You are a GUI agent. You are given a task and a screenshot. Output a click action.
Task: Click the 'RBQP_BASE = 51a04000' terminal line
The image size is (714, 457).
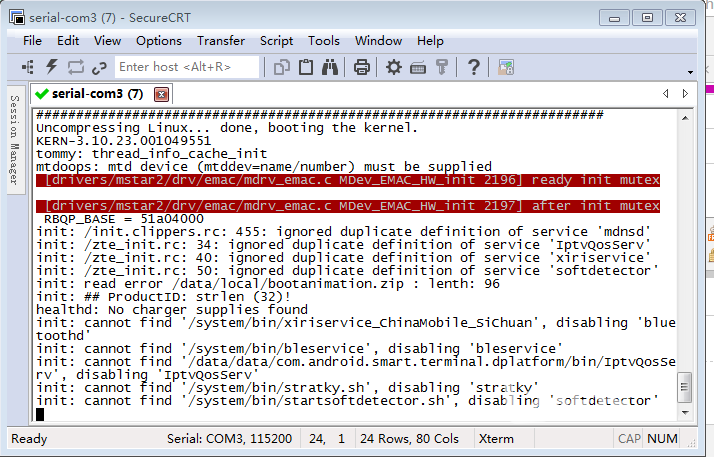pos(123,219)
